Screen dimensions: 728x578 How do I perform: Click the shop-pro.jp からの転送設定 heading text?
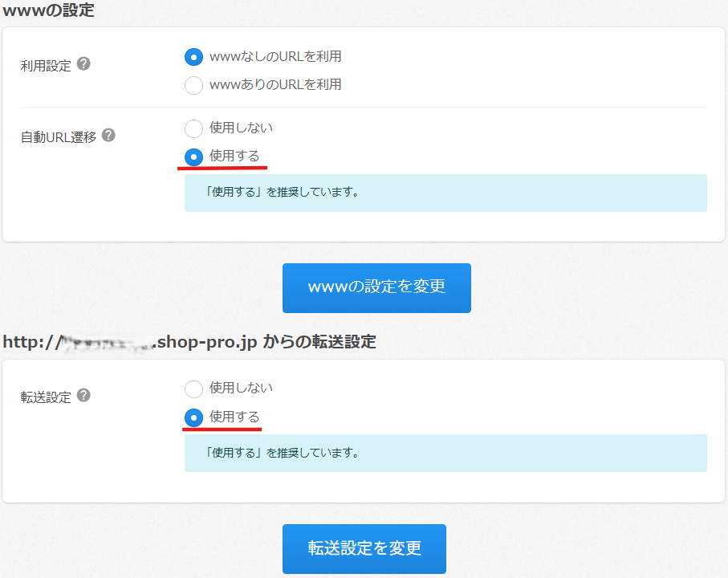pyautogui.click(x=265, y=341)
